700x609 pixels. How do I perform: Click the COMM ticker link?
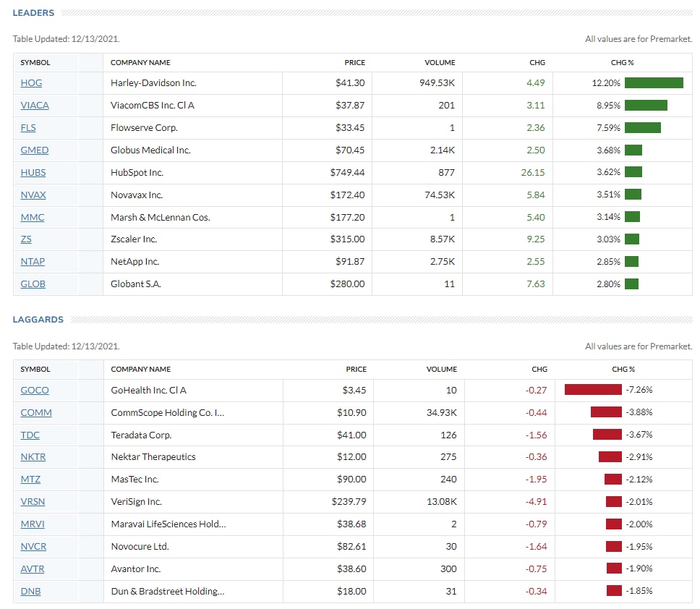(36, 413)
